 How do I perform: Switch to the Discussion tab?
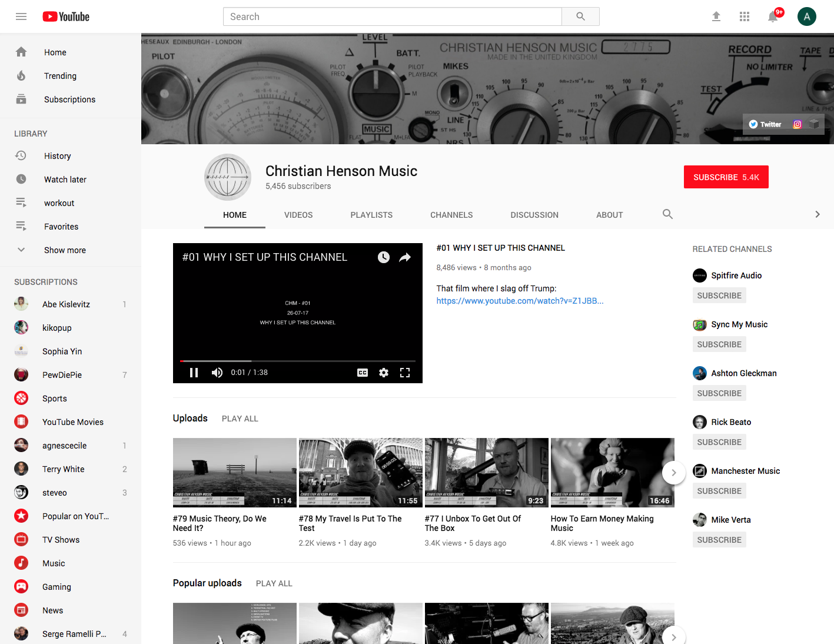[534, 215]
